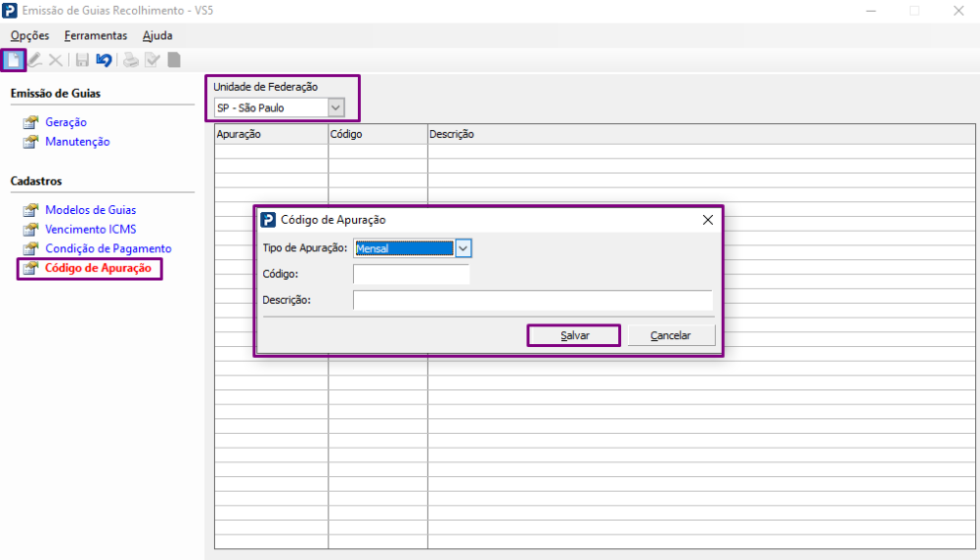Focus the Descrição text field

[532, 300]
